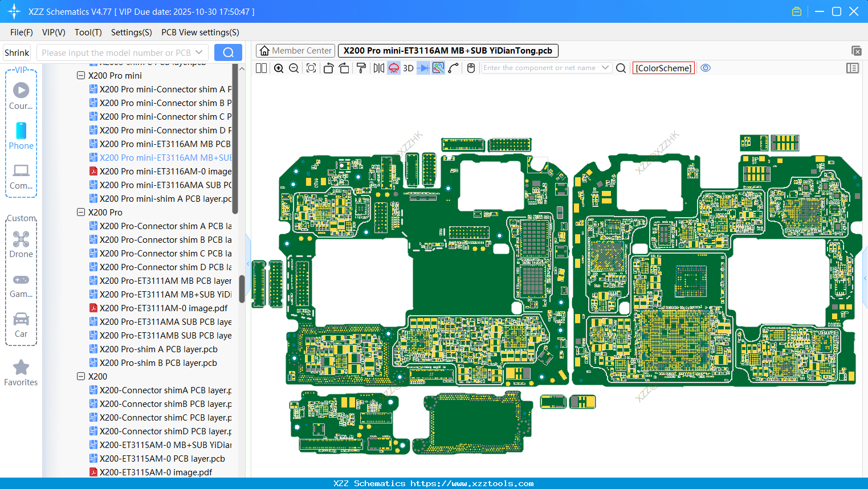Viewport: 868px width, 489px height.
Task: Click the ColorScheme button
Action: tap(663, 68)
